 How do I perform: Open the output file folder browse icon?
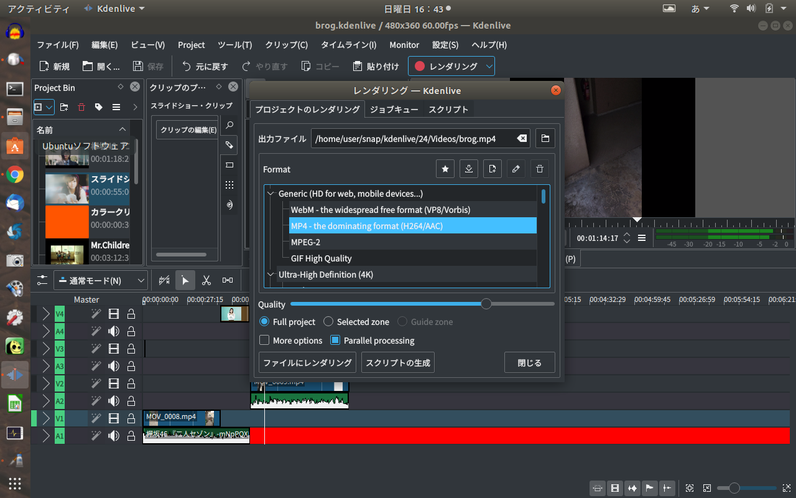545,138
